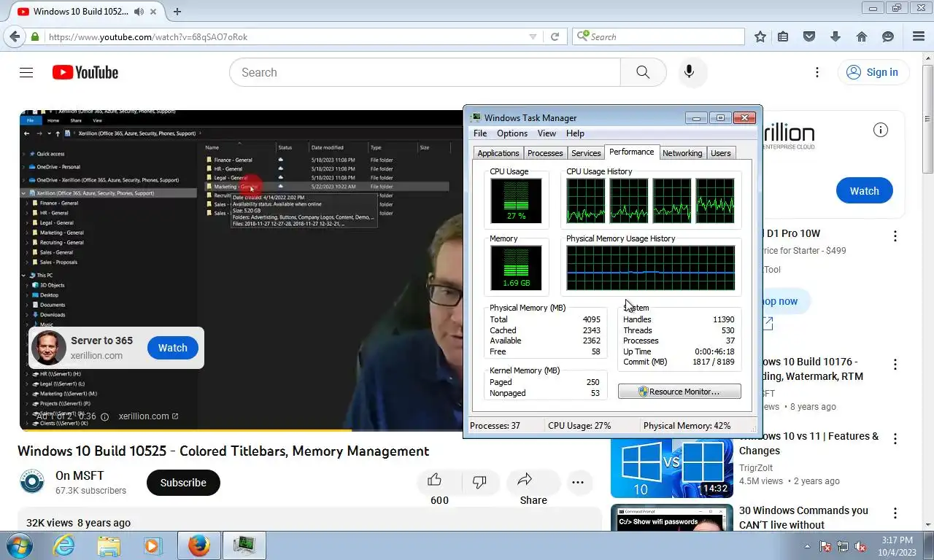Switch to the Networking tab
Viewport: 934px width, 560px height.
[682, 153]
